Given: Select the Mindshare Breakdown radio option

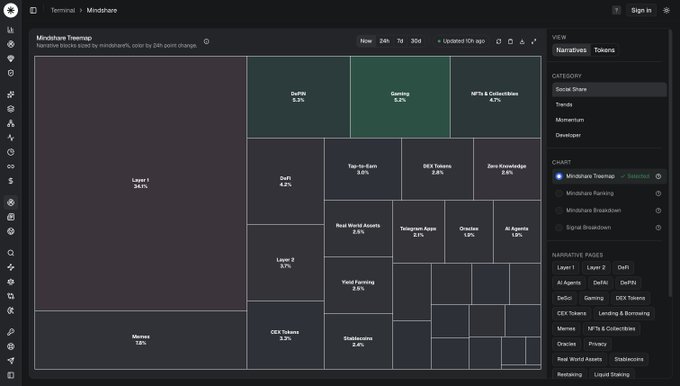Looking at the screenshot, I should 559,210.
